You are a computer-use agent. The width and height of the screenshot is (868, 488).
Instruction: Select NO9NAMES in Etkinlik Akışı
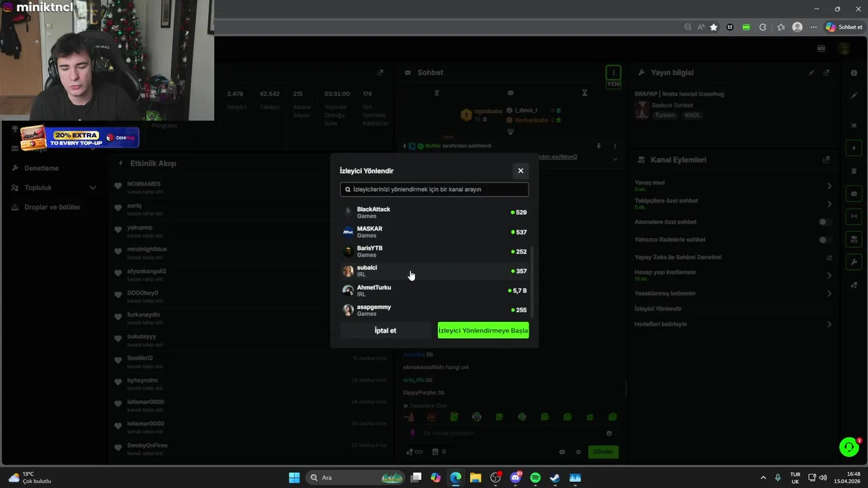(x=144, y=184)
